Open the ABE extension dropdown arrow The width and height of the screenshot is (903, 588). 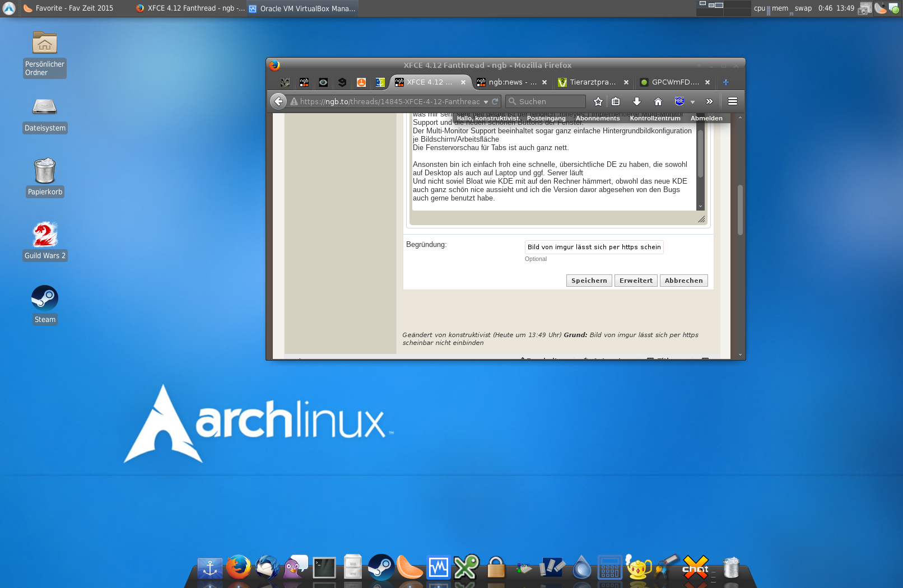point(692,102)
